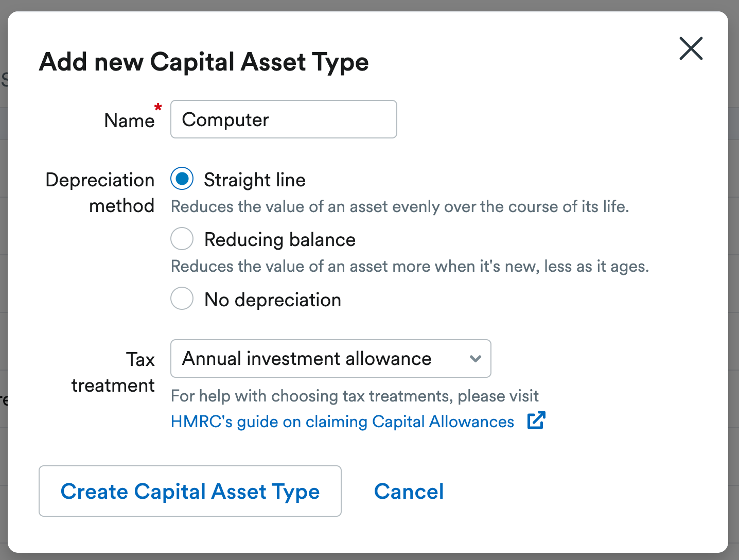Click the Reducing balance label text
The height and width of the screenshot is (560, 739).
280,239
